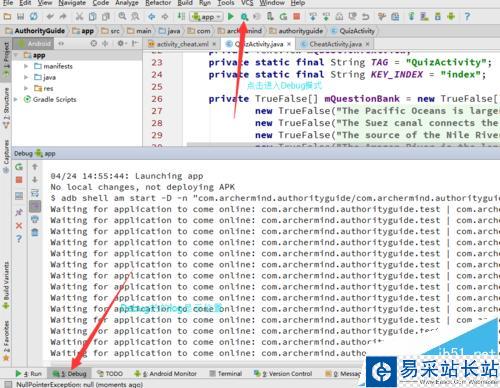Toggle the pin tab icon in Debug panel
Image resolution: width=500 pixels, height=388 pixels.
[x=19, y=212]
